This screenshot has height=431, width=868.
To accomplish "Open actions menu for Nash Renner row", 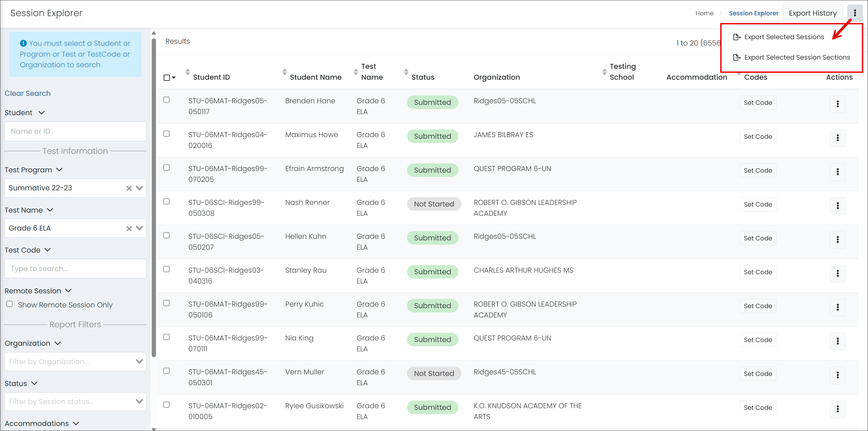I will (838, 205).
